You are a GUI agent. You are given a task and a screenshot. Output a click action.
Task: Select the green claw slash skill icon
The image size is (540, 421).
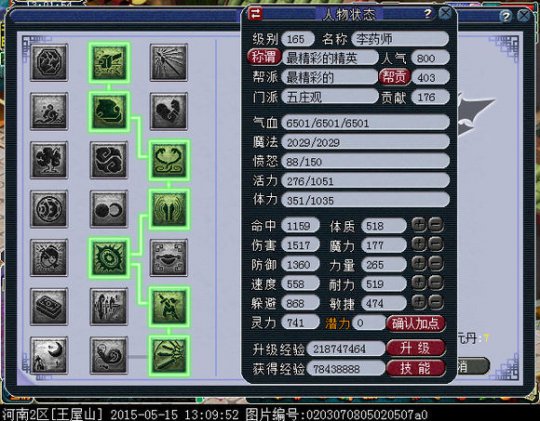169,356
